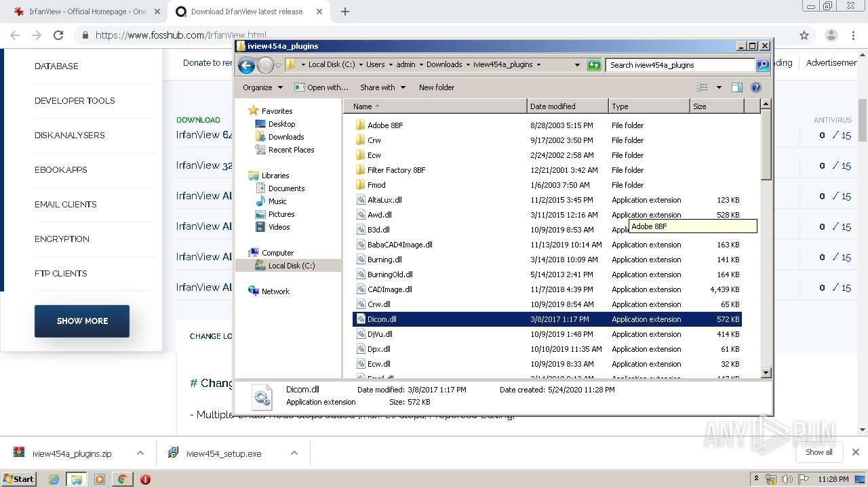Click Downloads in the breadcrumb path
The width and height of the screenshot is (868, 488).
pos(444,65)
